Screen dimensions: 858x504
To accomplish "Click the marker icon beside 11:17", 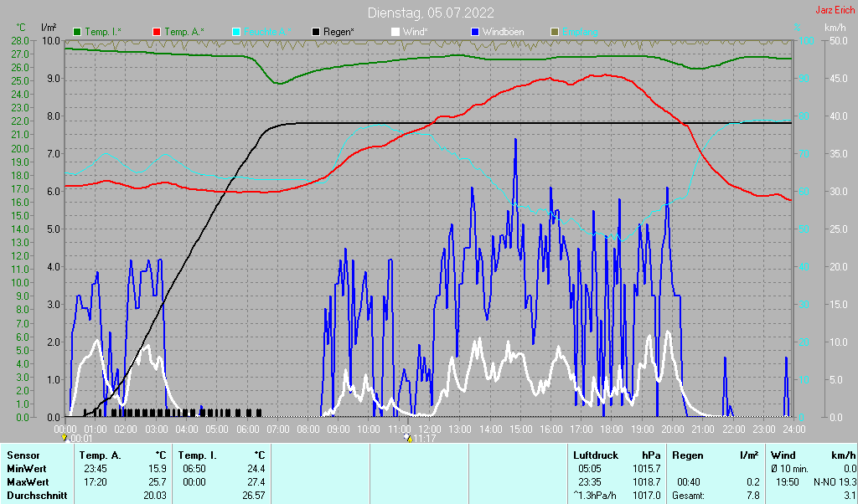I will point(407,438).
